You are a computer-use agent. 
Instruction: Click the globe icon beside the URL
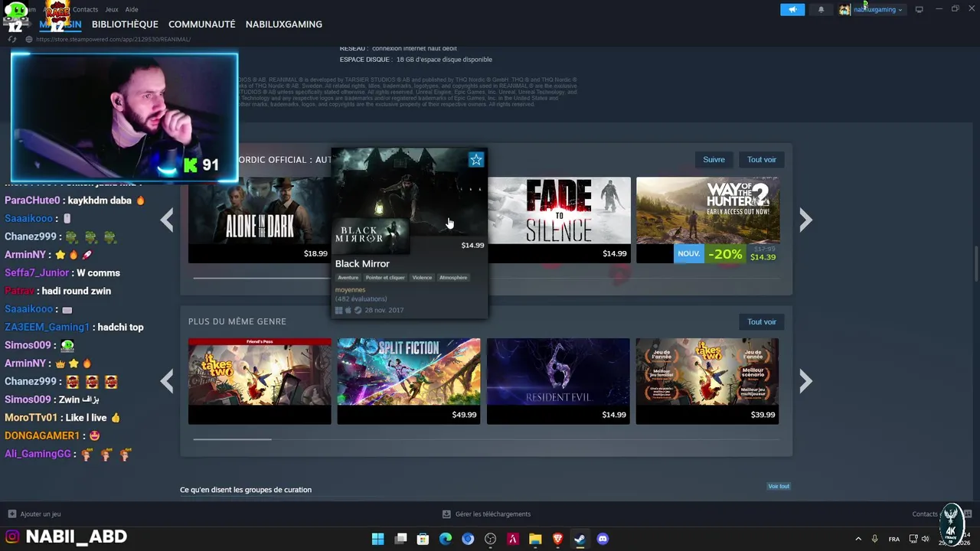(x=29, y=39)
